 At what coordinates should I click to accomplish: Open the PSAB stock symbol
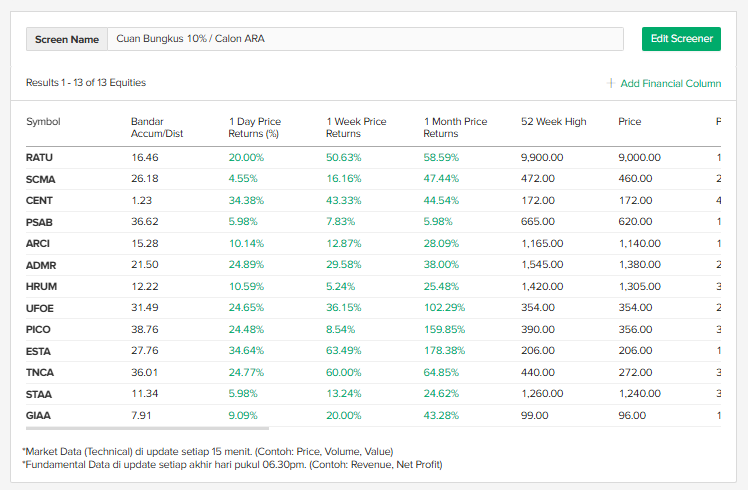[x=40, y=222]
